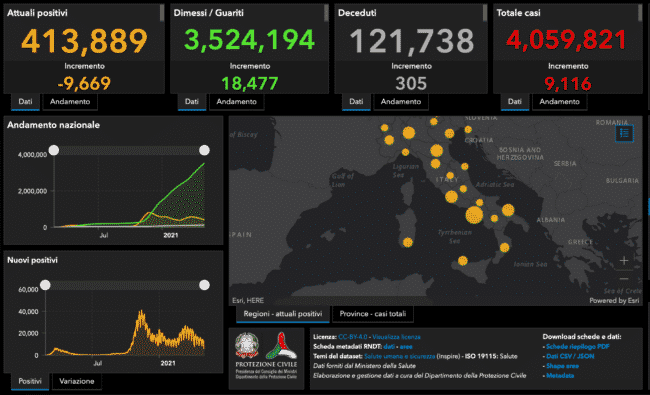The width and height of the screenshot is (650, 395).
Task: Click the Protezione Civile tricolor logo
Action: coord(281,345)
